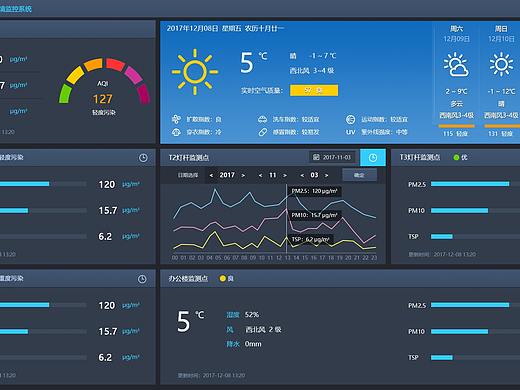Click the green segment of the AQI gauge
Image resolution: width=520 pixels, height=390 pixels.
pos(65,94)
